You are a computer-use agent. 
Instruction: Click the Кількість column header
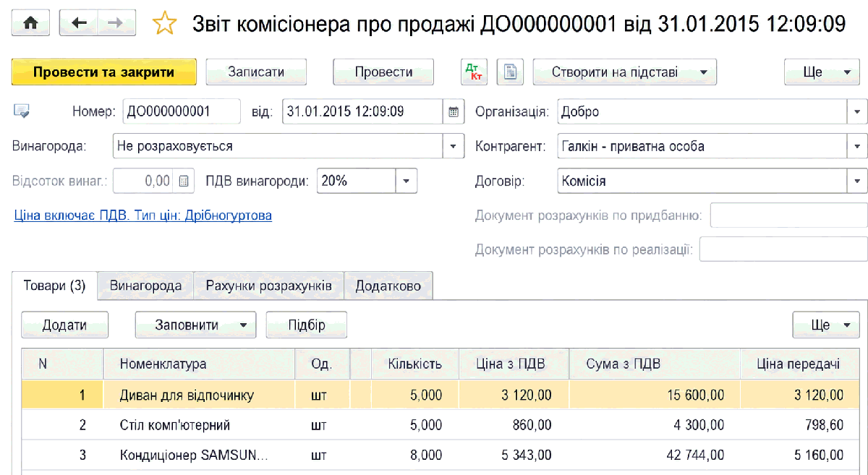[x=414, y=364]
